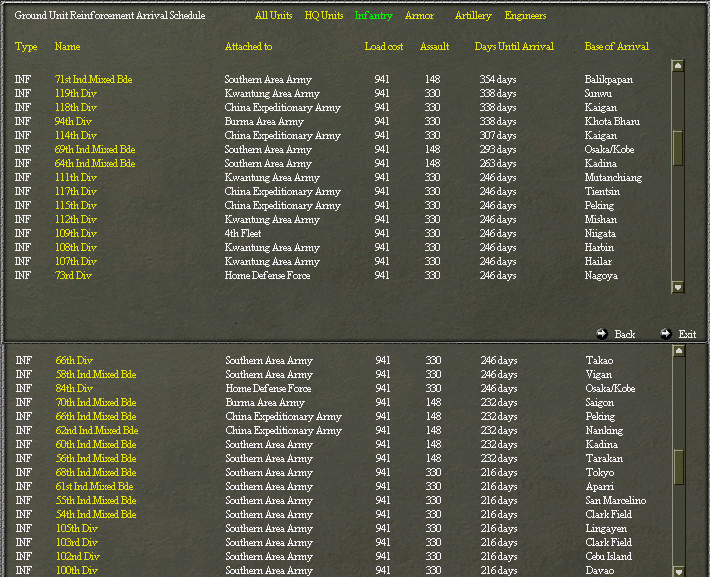
Task: Open the 62nd Ind Mixed Bde unit
Action: 96,431
